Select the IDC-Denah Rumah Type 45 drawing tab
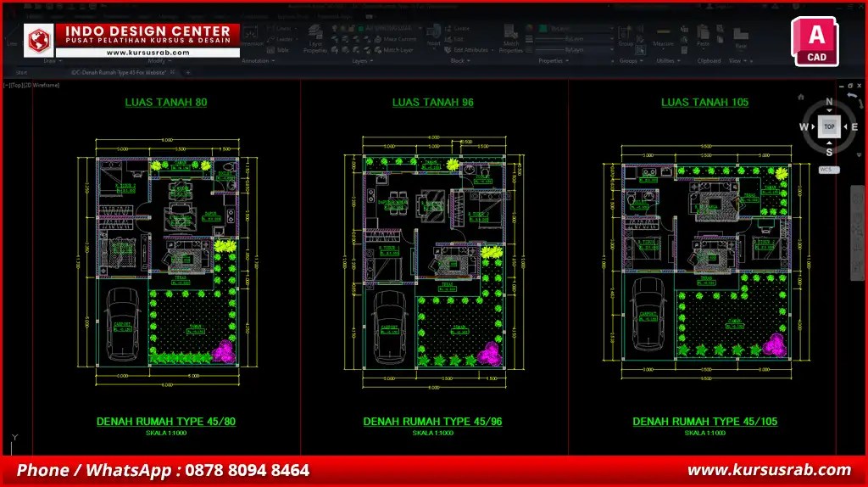This screenshot has width=868, height=487. [x=119, y=73]
